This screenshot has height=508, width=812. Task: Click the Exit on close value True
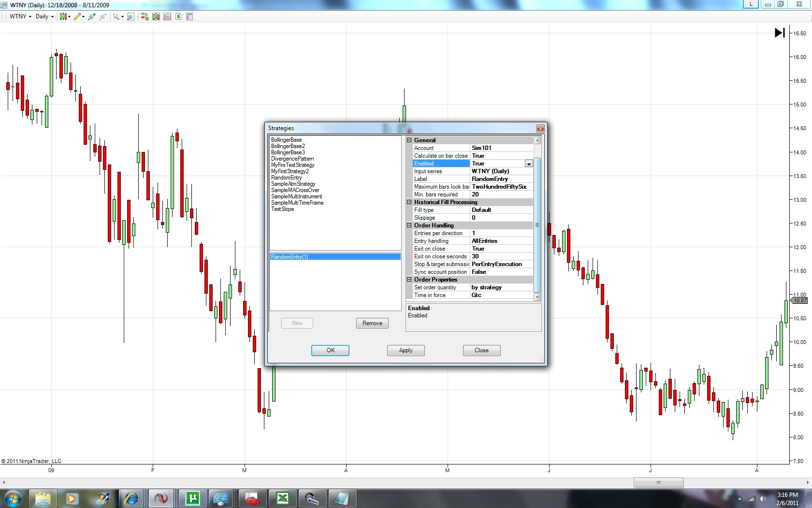502,249
